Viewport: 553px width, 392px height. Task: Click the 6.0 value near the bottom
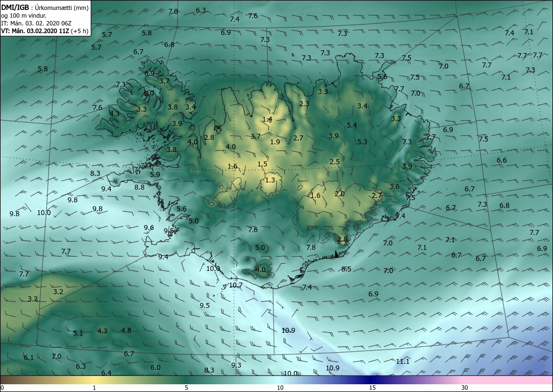pos(155,367)
